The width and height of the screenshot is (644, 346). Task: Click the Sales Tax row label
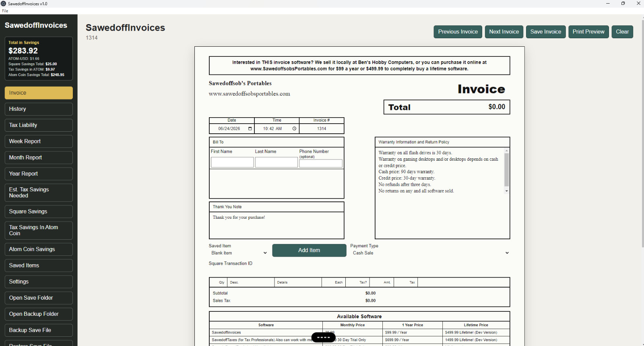(221, 301)
